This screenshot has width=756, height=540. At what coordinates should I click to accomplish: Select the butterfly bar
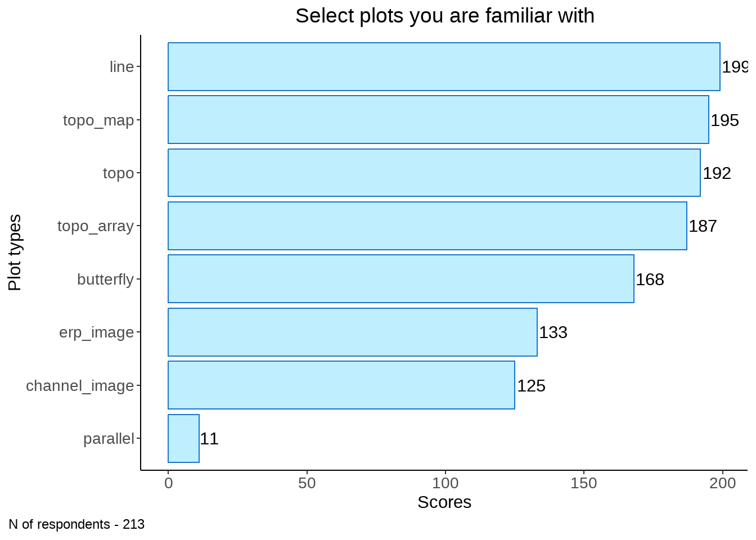click(401, 279)
